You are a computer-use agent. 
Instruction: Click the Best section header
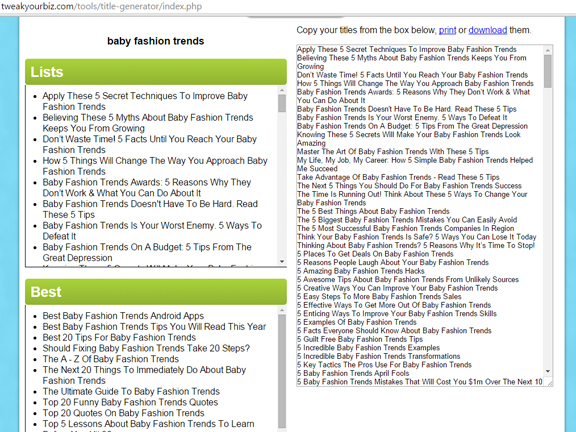[x=156, y=292]
